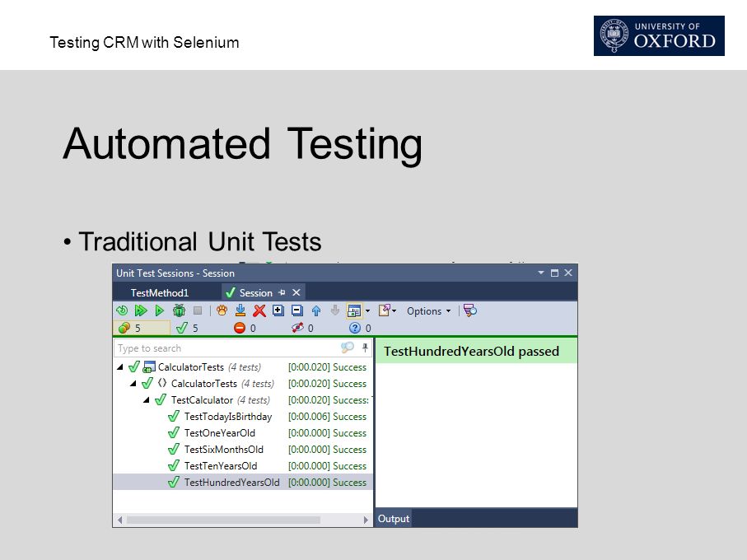Click horizontal scrollbar right arrow in test tree
This screenshot has width=747, height=560.
coord(366,520)
